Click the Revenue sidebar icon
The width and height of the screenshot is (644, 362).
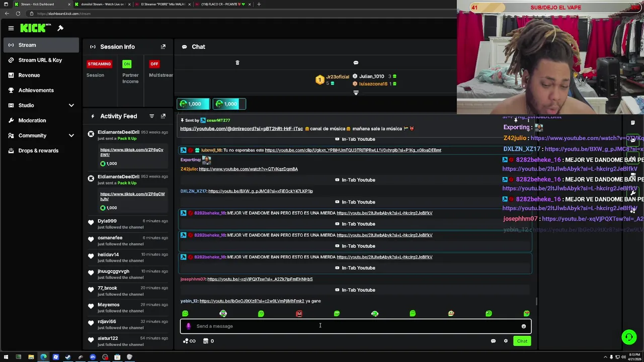click(11, 75)
